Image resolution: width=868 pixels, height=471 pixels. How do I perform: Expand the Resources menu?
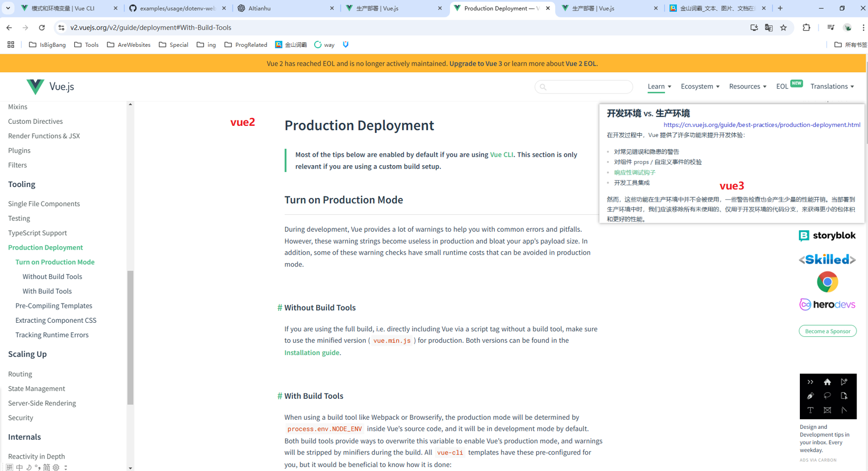point(748,86)
